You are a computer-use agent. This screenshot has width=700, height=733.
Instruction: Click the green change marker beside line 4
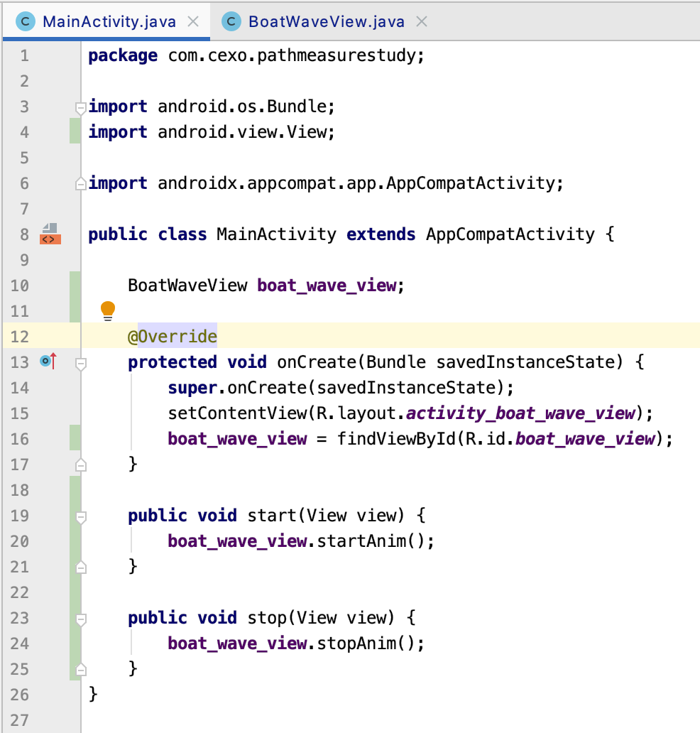[75, 131]
